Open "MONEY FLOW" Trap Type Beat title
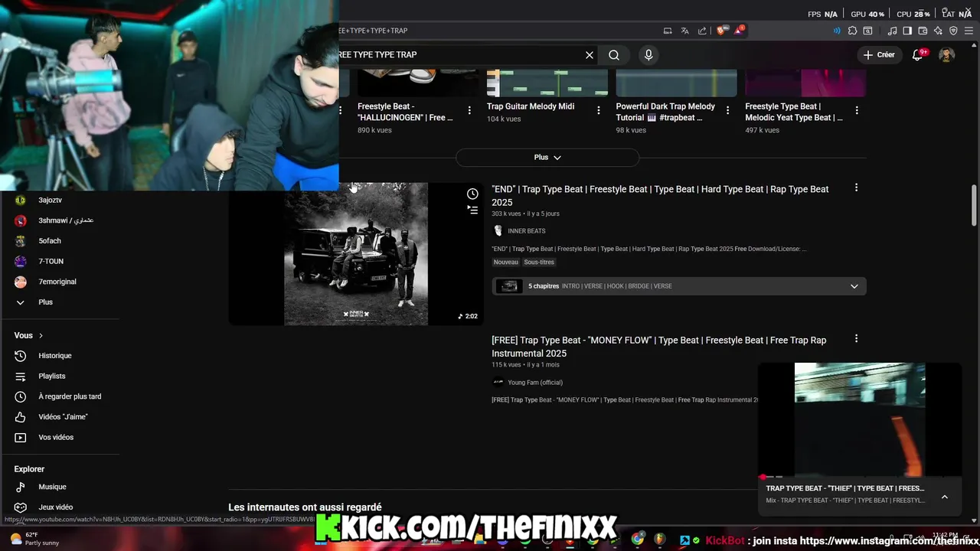Screen dimensions: 980x551 (658, 347)
